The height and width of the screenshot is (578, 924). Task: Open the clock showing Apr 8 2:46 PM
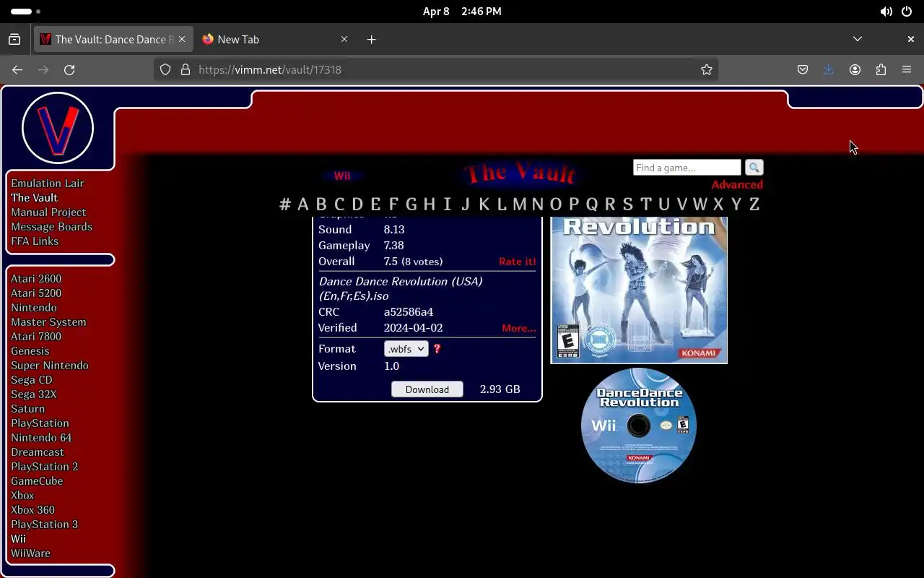(462, 12)
